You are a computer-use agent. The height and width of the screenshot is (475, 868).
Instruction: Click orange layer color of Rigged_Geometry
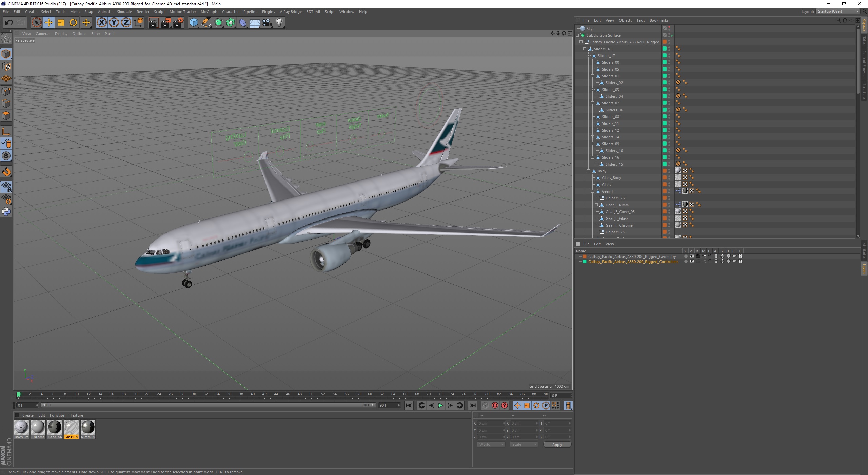pyautogui.click(x=585, y=256)
